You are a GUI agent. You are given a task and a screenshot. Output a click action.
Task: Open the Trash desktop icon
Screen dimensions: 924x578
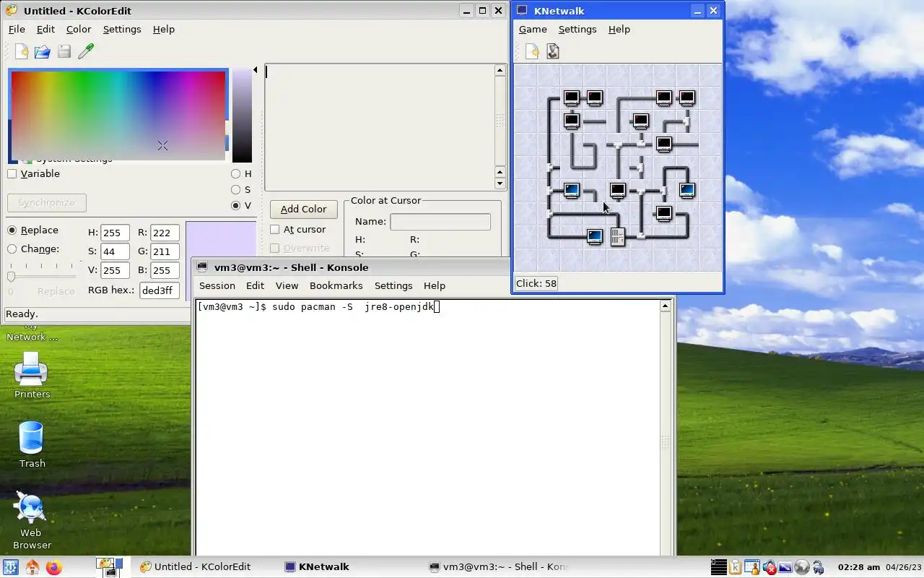tap(32, 444)
